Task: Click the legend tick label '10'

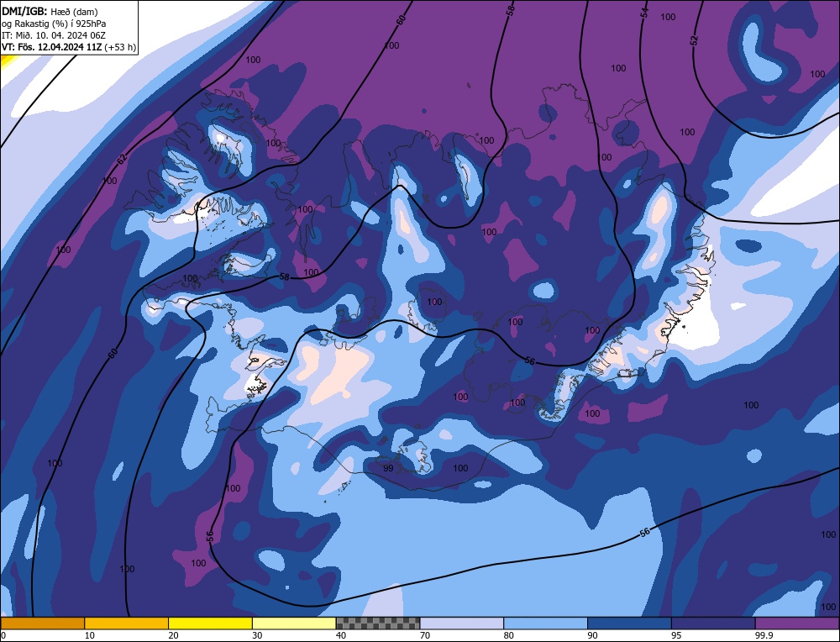Action: [x=90, y=635]
